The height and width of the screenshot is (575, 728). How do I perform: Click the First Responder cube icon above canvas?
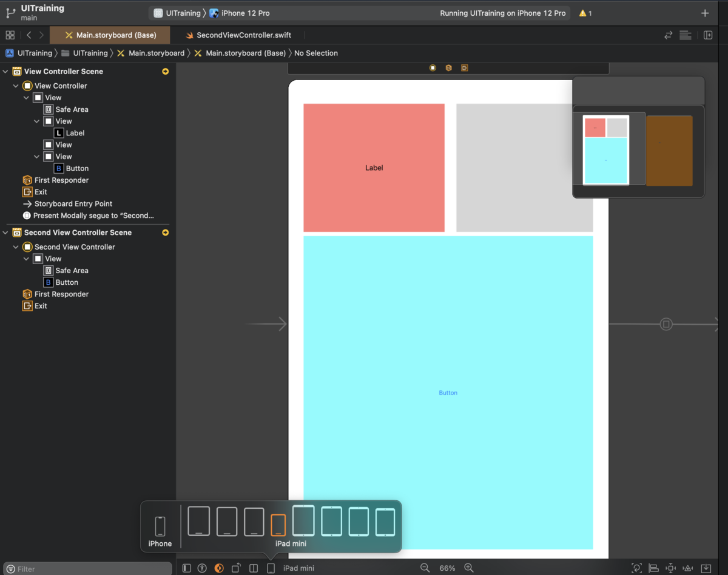[448, 68]
